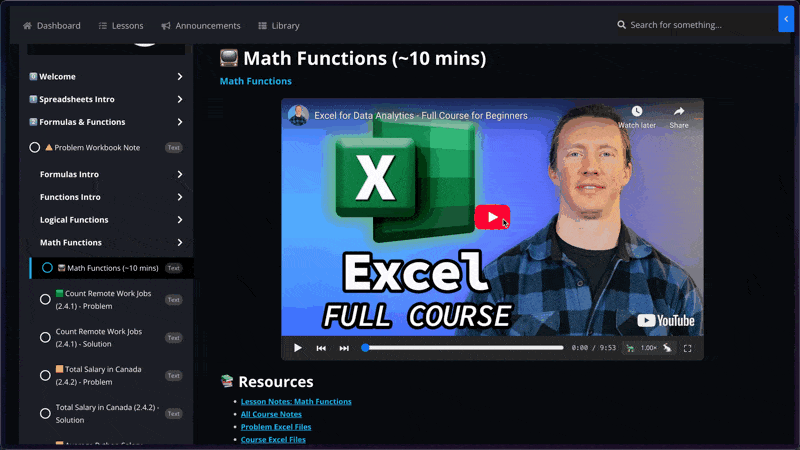Image resolution: width=800 pixels, height=450 pixels.
Task: Click the Resources heading
Action: [x=276, y=382]
